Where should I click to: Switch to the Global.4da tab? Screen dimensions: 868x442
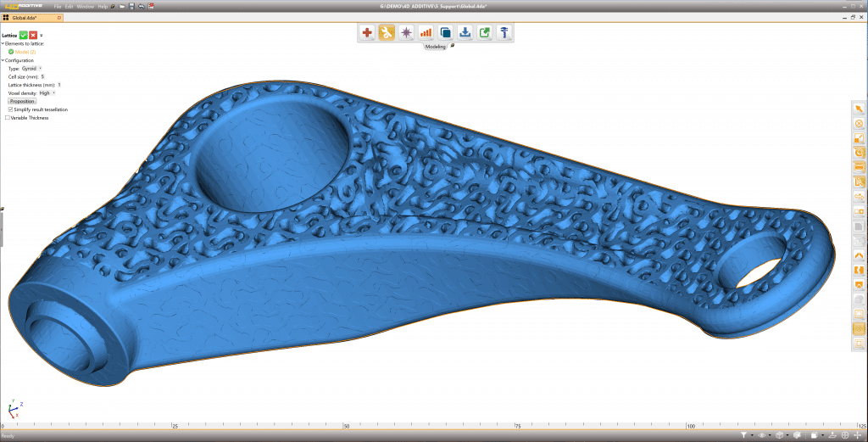25,17
